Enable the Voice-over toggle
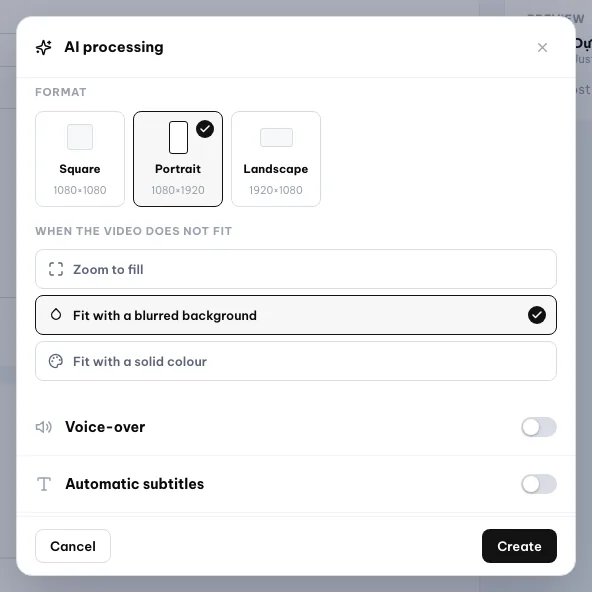Viewport: 592px width, 592px height. pyautogui.click(x=539, y=427)
